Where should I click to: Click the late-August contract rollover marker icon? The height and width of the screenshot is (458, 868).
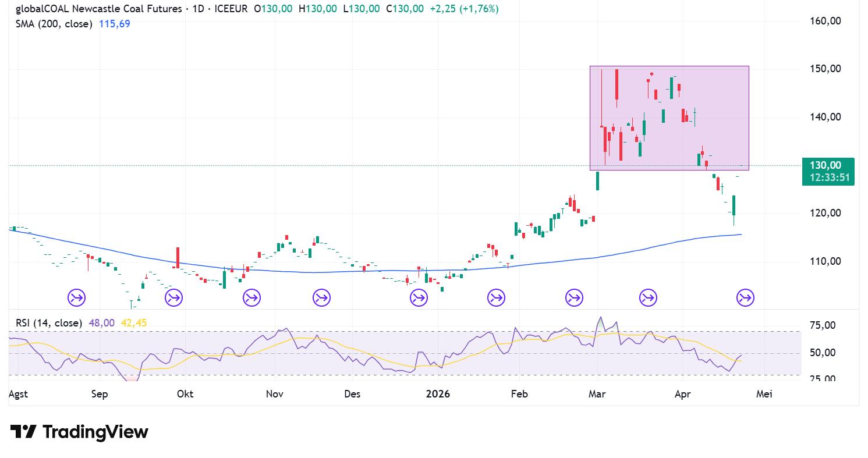[76, 298]
